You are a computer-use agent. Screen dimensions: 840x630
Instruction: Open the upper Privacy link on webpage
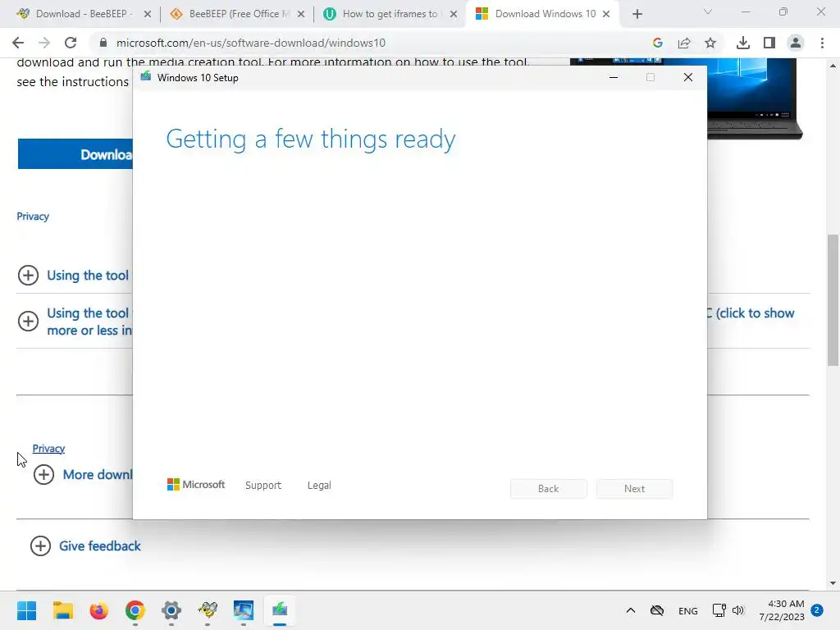tap(33, 217)
